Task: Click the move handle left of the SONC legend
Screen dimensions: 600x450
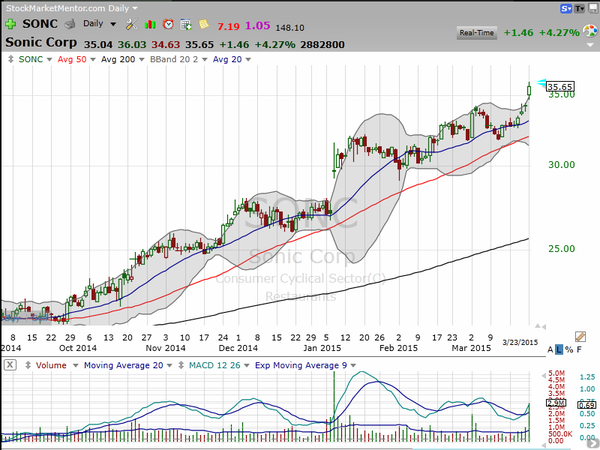Action: pos(11,59)
